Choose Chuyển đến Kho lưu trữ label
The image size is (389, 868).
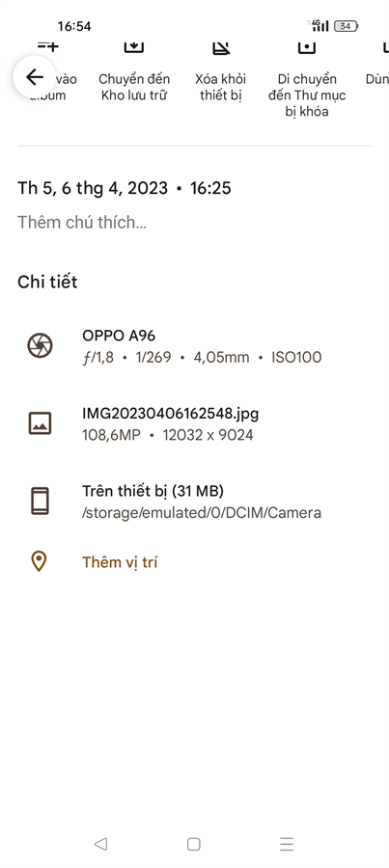[134, 87]
